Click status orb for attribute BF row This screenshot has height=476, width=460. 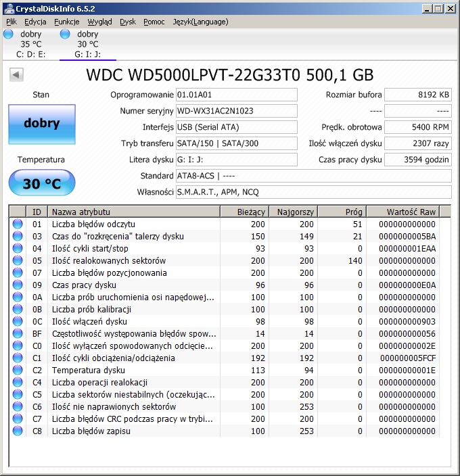18,333
